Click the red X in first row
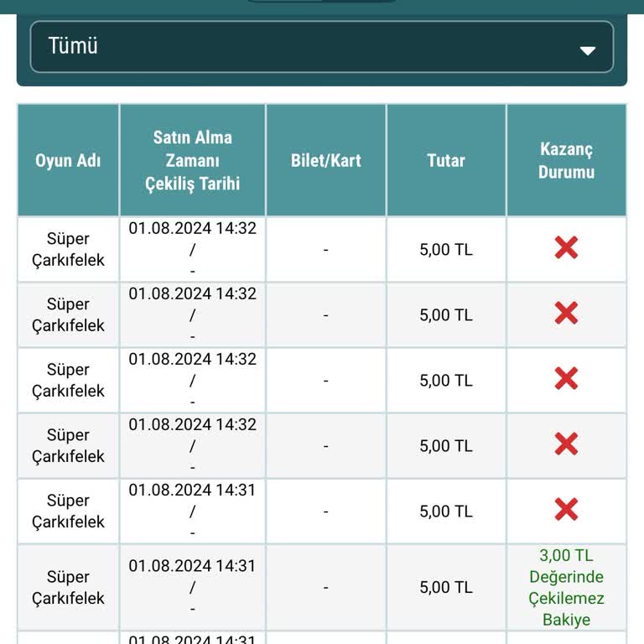Screen dimensions: 644x644 pos(566,248)
